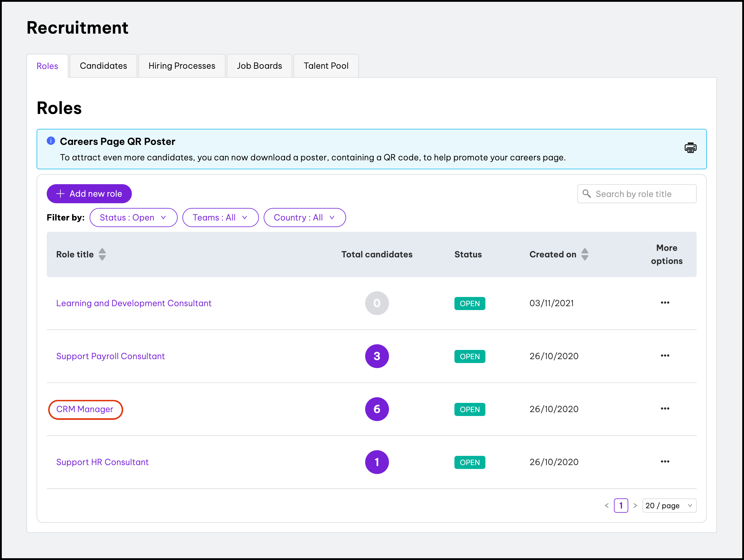The height and width of the screenshot is (560, 744).
Task: Switch to the Hiring Processes tab
Action: [x=182, y=66]
